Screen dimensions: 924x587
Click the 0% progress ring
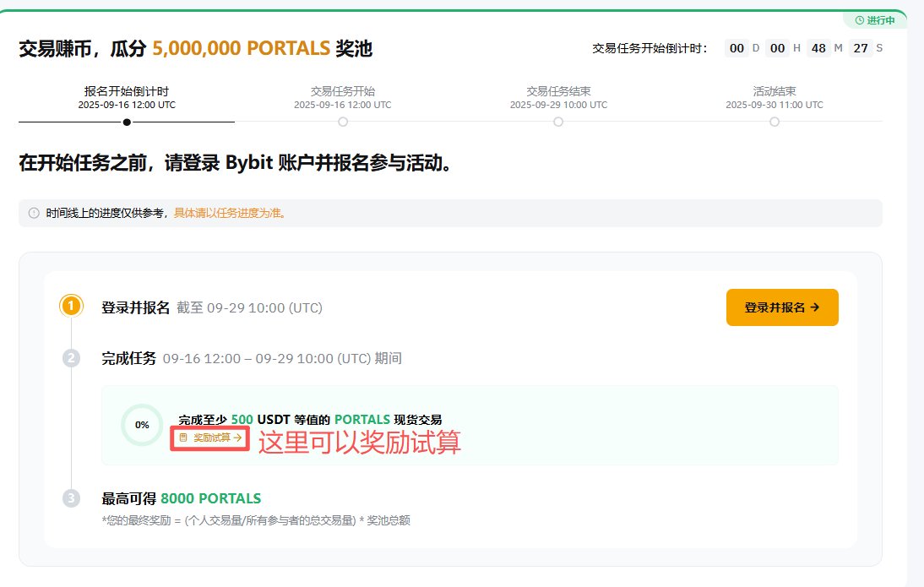click(142, 425)
